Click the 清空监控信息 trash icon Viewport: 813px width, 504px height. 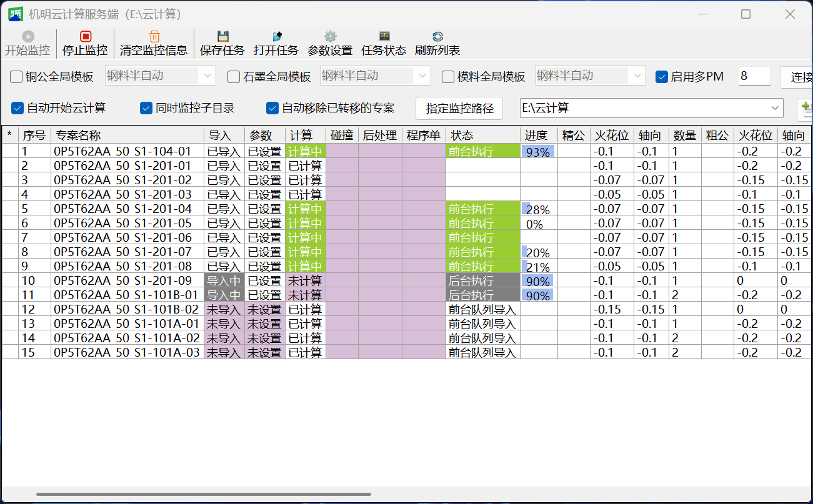point(154,37)
